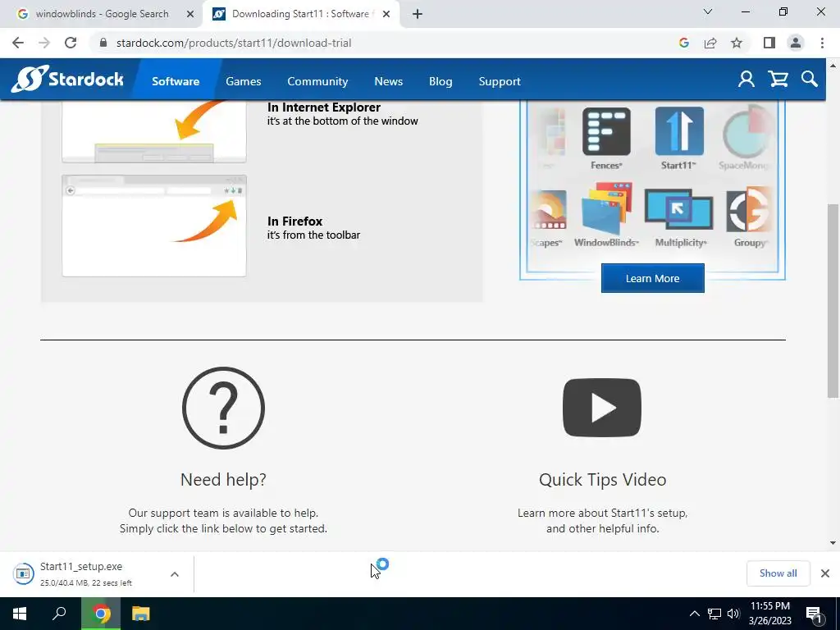
Task: Open a new browser tab
Action: tap(418, 14)
